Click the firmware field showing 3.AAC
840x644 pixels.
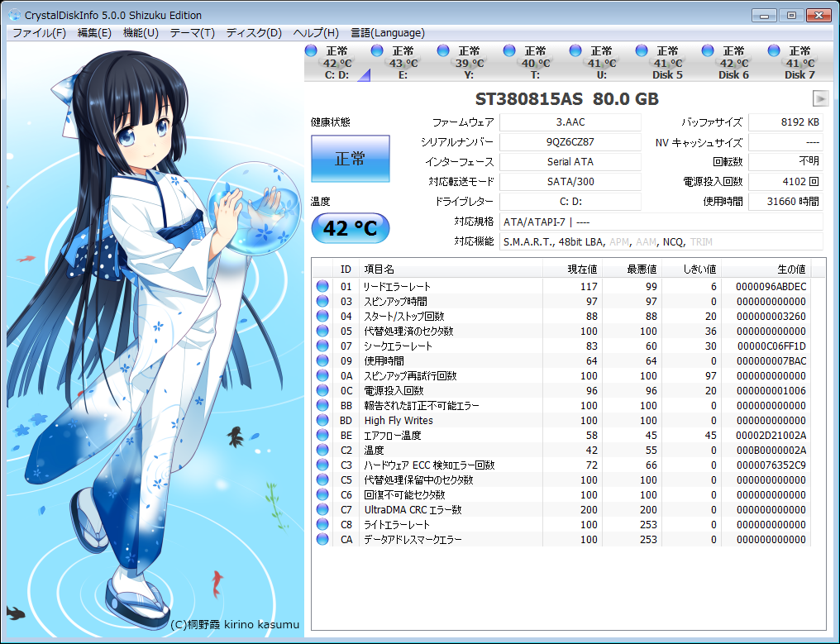(x=570, y=122)
